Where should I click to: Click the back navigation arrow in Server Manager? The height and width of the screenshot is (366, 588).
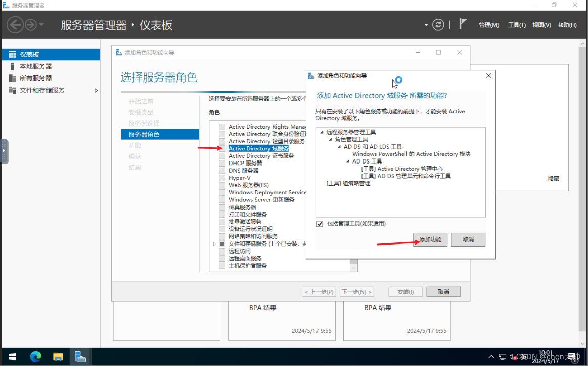pyautogui.click(x=15, y=25)
